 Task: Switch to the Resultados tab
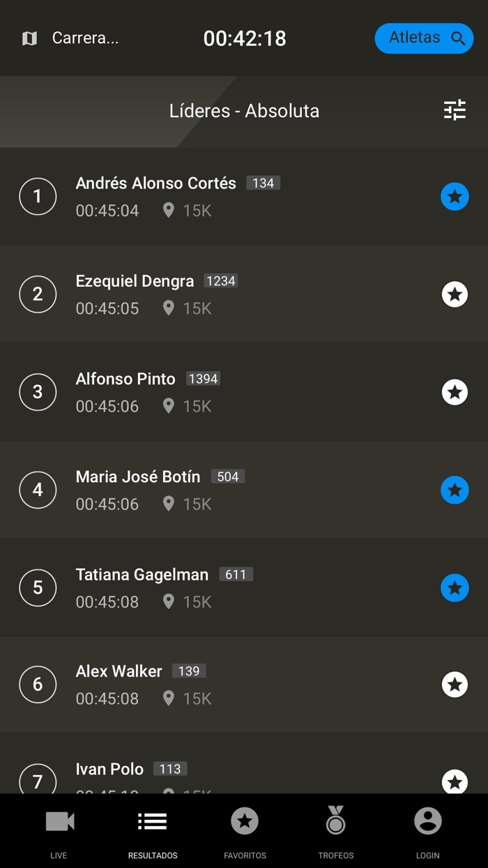pos(153,830)
